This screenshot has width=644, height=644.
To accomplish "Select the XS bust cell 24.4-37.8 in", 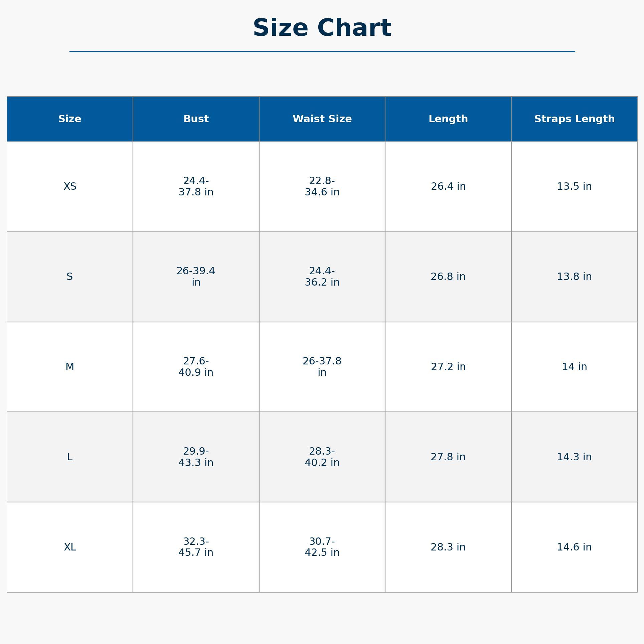I will [196, 186].
